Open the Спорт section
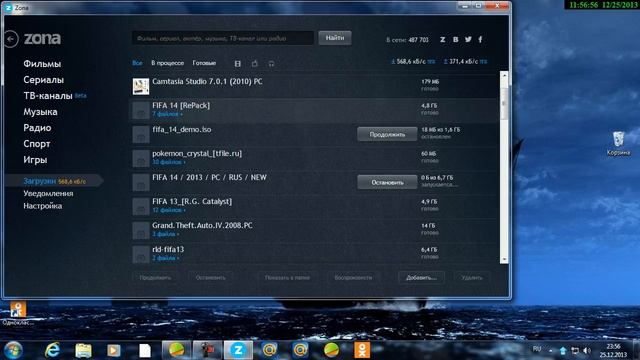Screen dimensions: 640x360 (x=37, y=144)
